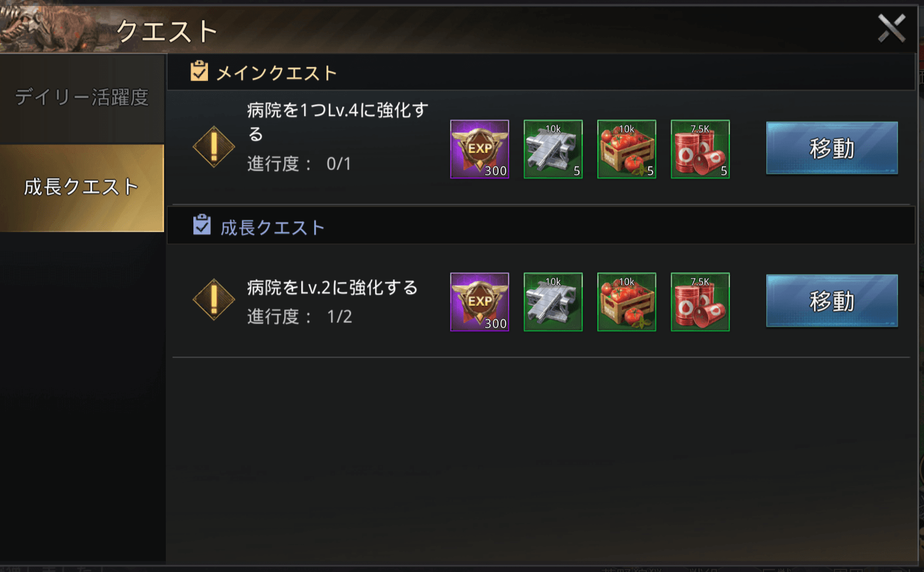The height and width of the screenshot is (572, 924).
Task: Close the クエスト window
Action: (x=892, y=28)
